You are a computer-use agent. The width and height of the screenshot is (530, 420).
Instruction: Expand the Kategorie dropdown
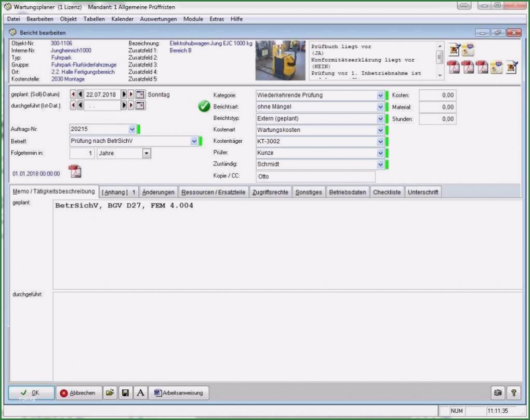[380, 96]
